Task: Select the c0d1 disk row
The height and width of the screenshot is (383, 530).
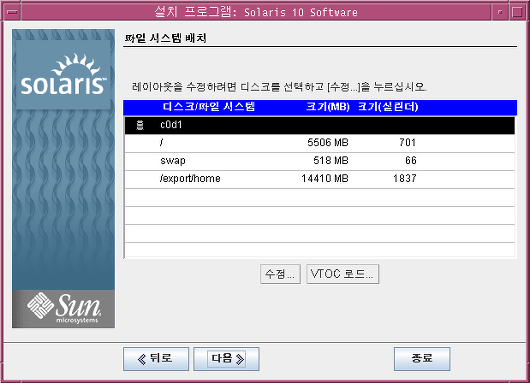Action: tap(320, 125)
